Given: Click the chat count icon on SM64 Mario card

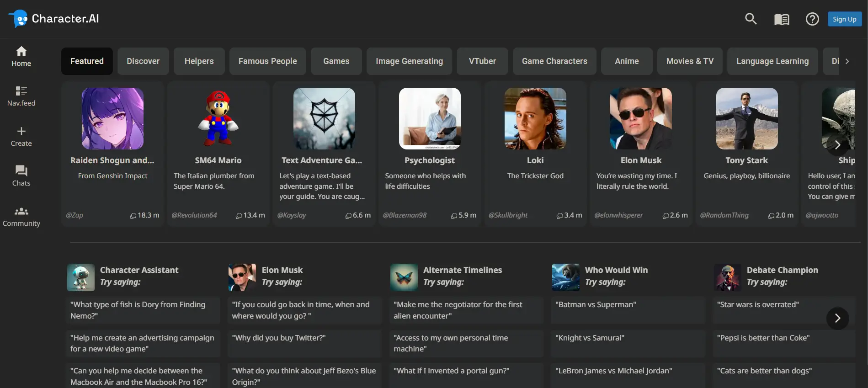Looking at the screenshot, I should coord(239,216).
